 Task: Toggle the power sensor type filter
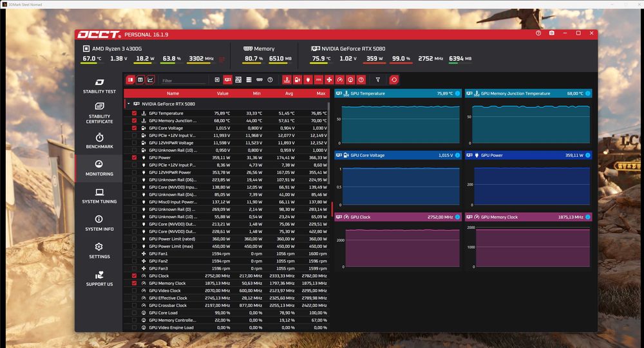pos(308,80)
